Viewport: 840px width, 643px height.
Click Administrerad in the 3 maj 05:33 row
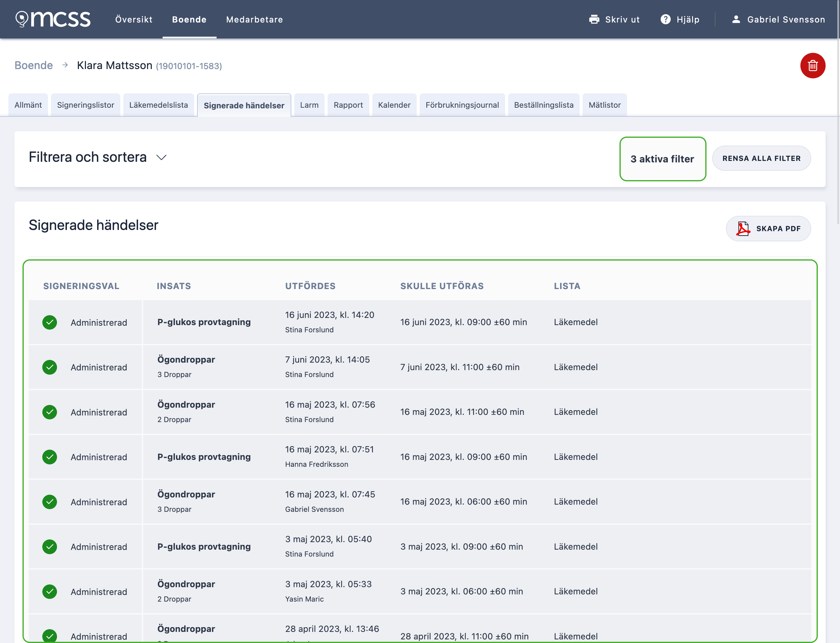pos(99,592)
